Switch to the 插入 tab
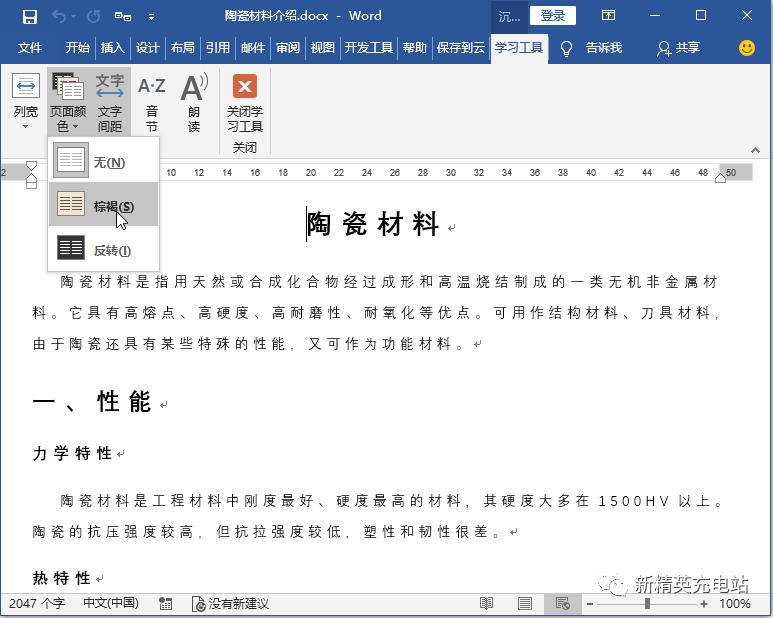This screenshot has width=773, height=618. tap(112, 48)
